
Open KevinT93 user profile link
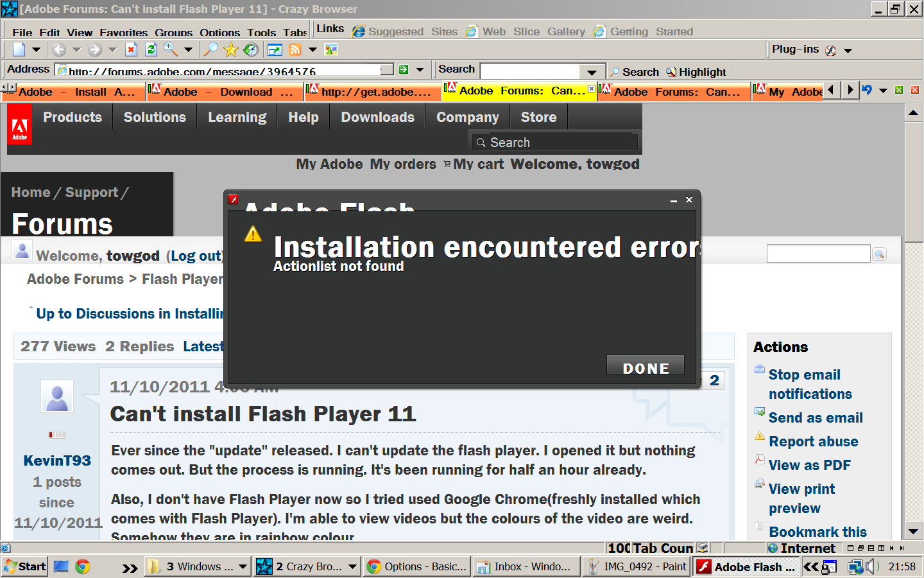(57, 460)
